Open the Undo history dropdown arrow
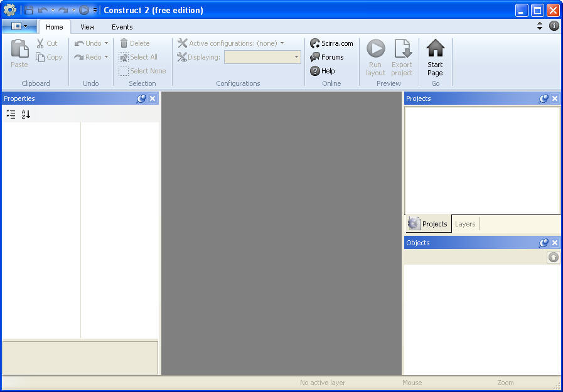Image resolution: width=563 pixels, height=392 pixels. [x=106, y=43]
